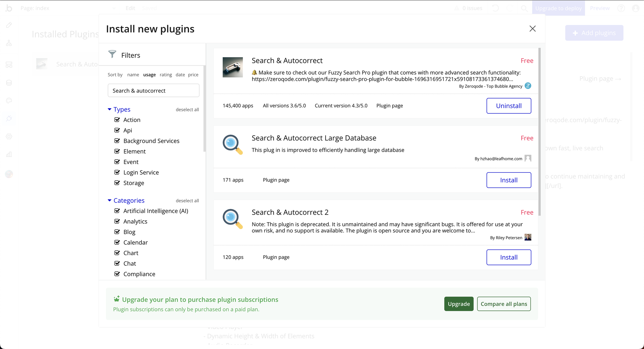
Task: Install Search & Autocorrect Large Database plugin
Action: click(508, 180)
